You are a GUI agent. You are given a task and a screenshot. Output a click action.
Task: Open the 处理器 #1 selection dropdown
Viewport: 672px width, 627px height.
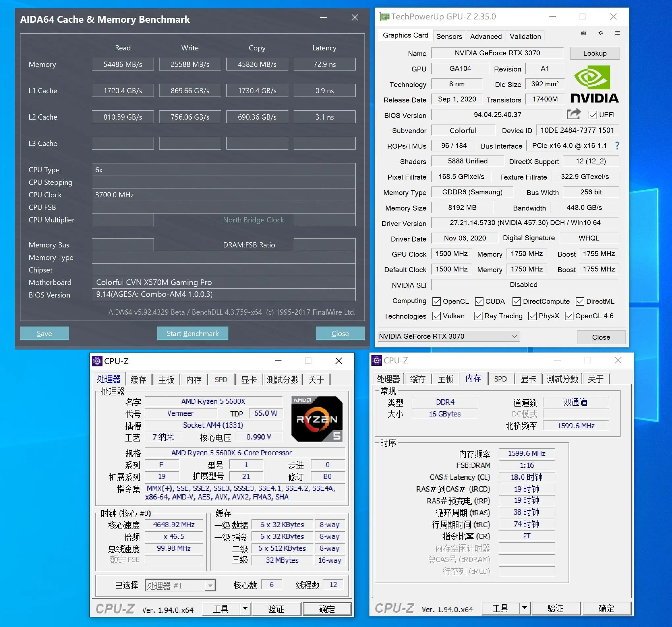point(180,585)
